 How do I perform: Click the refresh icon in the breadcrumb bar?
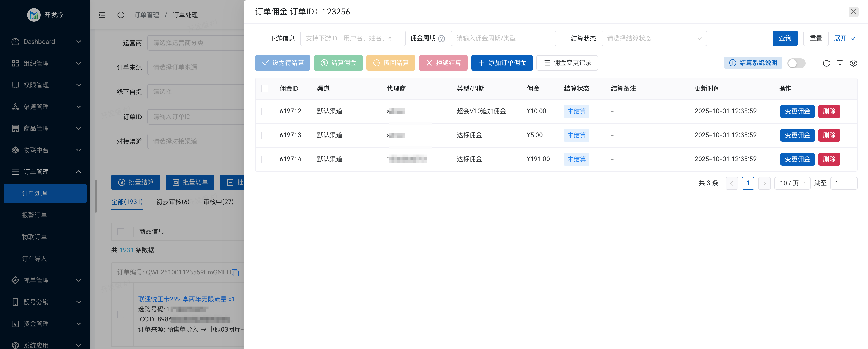(x=121, y=15)
